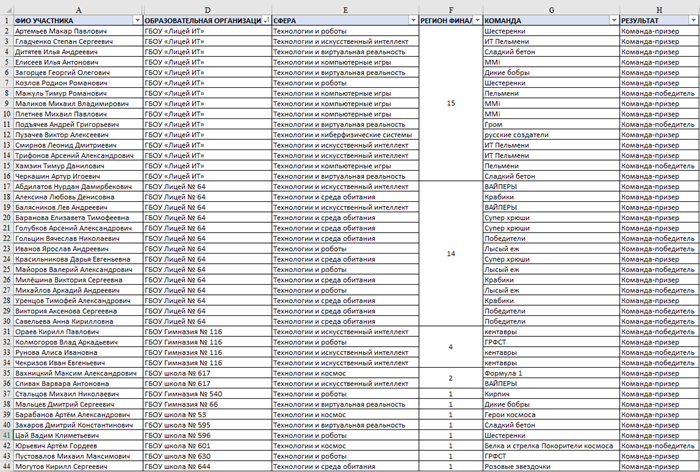
Task: Open РЕГИОН ФИНАЛА filter dropdown
Action: 476,20
